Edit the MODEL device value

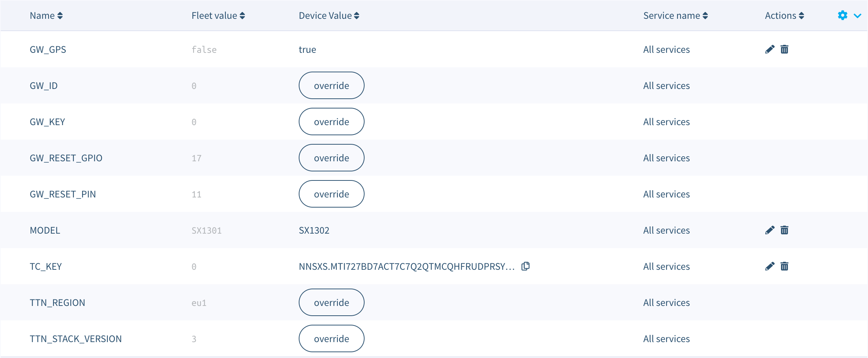click(x=770, y=230)
